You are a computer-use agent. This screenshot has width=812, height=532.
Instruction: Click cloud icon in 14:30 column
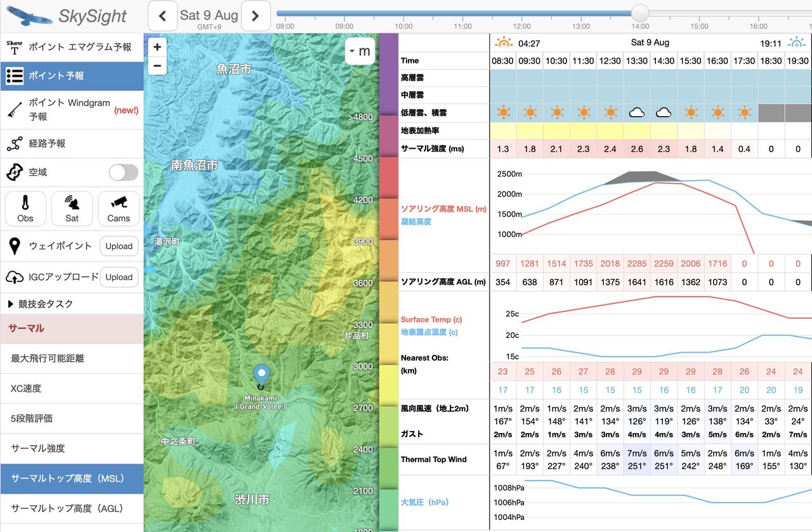point(664,112)
